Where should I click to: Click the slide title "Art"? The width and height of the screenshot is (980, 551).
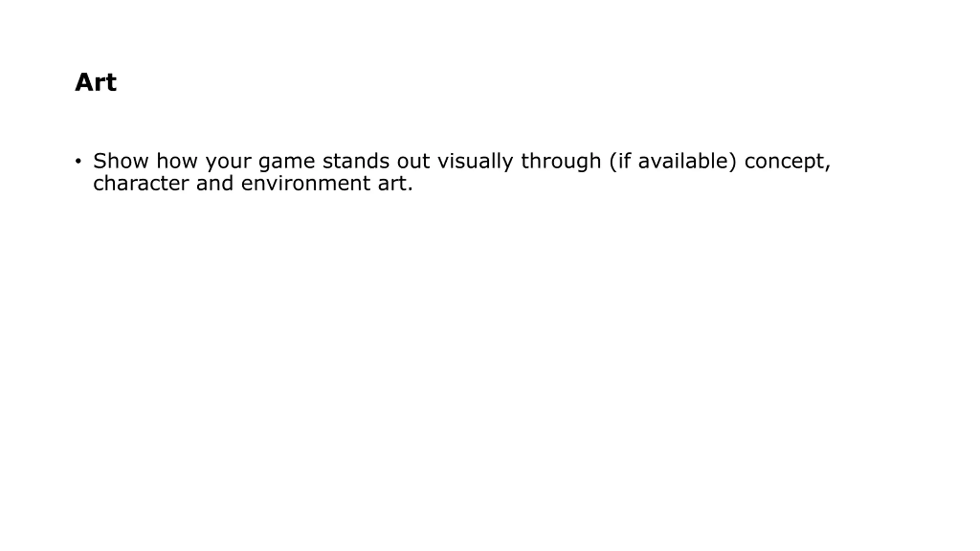[96, 82]
